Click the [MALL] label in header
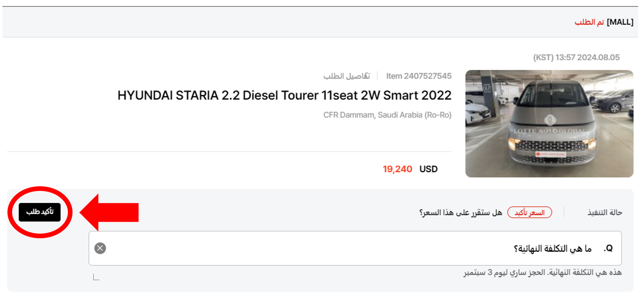The image size is (644, 294). (620, 22)
